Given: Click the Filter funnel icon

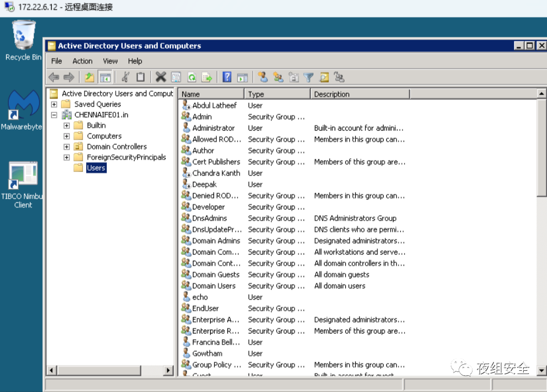Looking at the screenshot, I should tap(309, 77).
